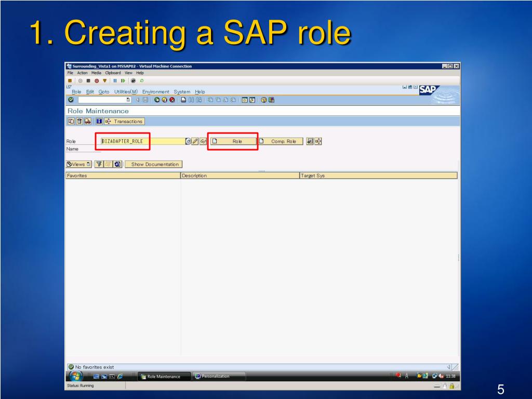Click the Description column header

click(x=240, y=176)
